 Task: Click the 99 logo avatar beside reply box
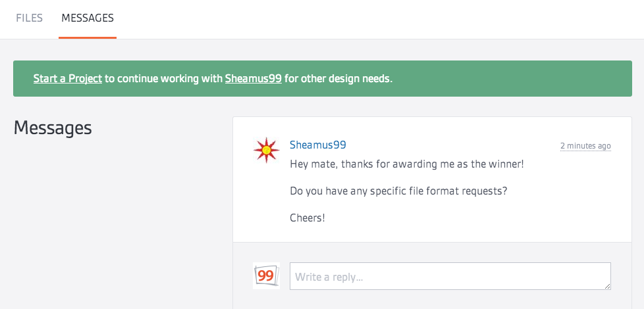[x=266, y=275]
